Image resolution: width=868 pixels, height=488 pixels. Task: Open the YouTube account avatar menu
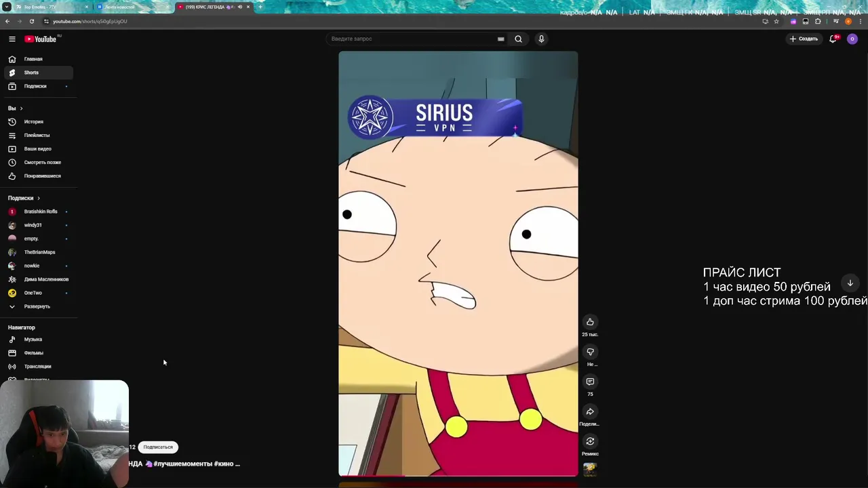(852, 39)
